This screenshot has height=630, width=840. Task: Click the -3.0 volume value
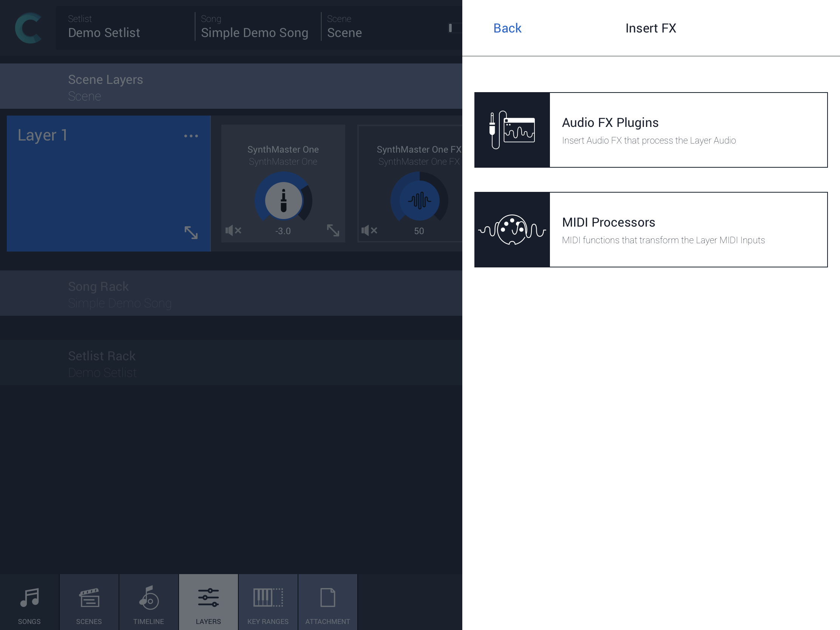283,231
